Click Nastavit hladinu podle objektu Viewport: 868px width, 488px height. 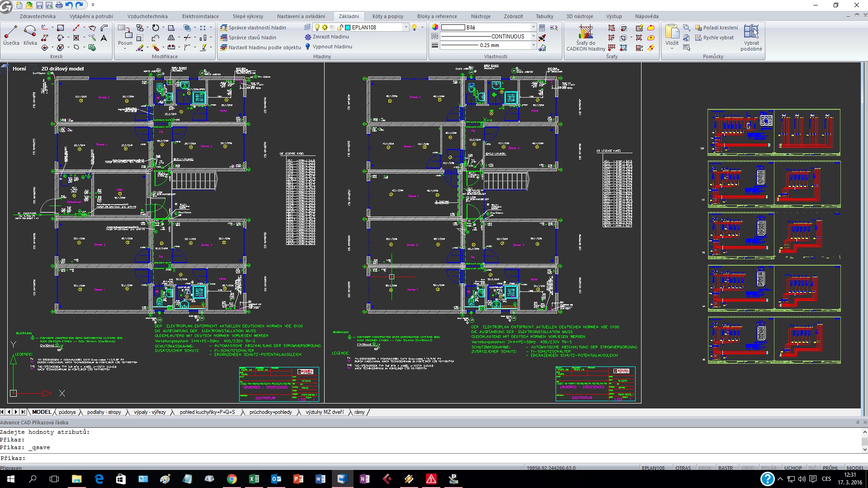260,47
